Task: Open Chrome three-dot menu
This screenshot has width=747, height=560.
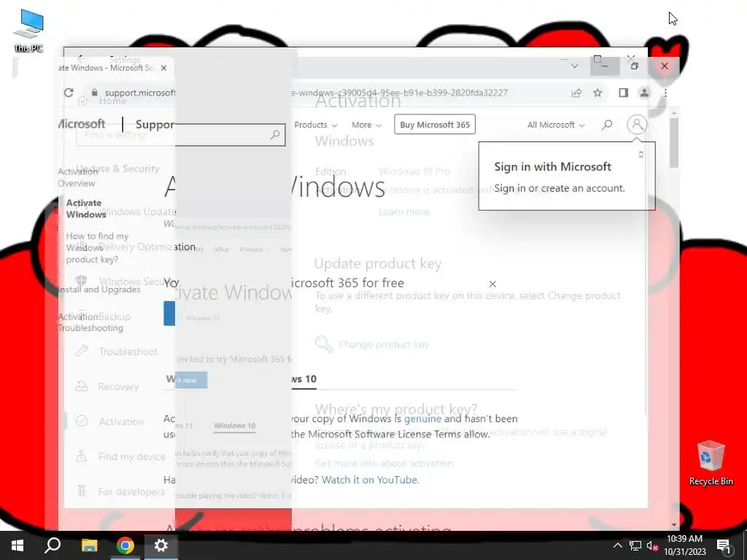Action: click(x=665, y=93)
